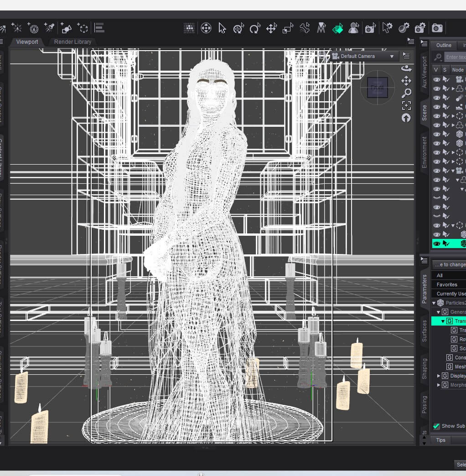Open the Default Camera dropdown
Screen dimensions: 466x476
point(364,56)
